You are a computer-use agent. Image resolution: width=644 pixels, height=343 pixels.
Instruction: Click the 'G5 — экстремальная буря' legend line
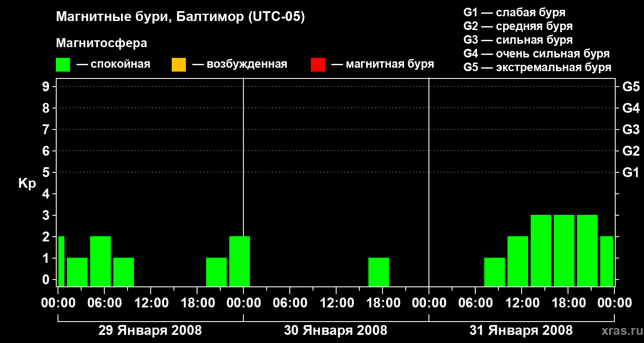538,67
